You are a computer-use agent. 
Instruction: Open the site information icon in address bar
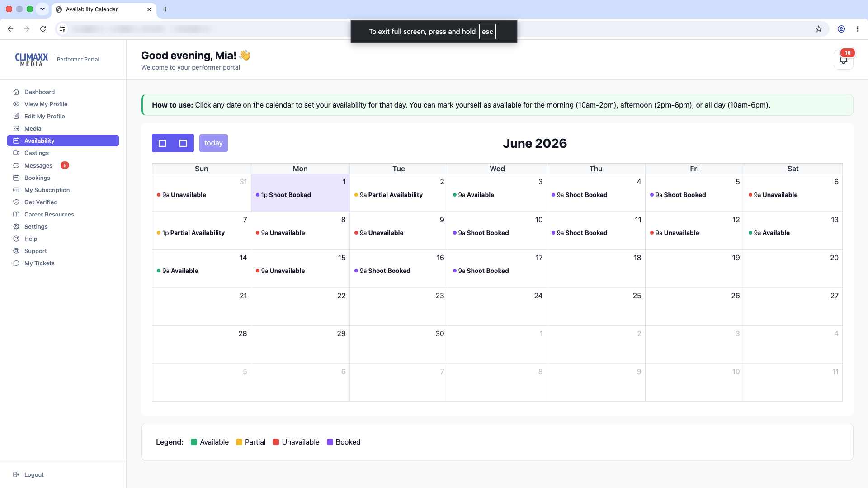(62, 29)
